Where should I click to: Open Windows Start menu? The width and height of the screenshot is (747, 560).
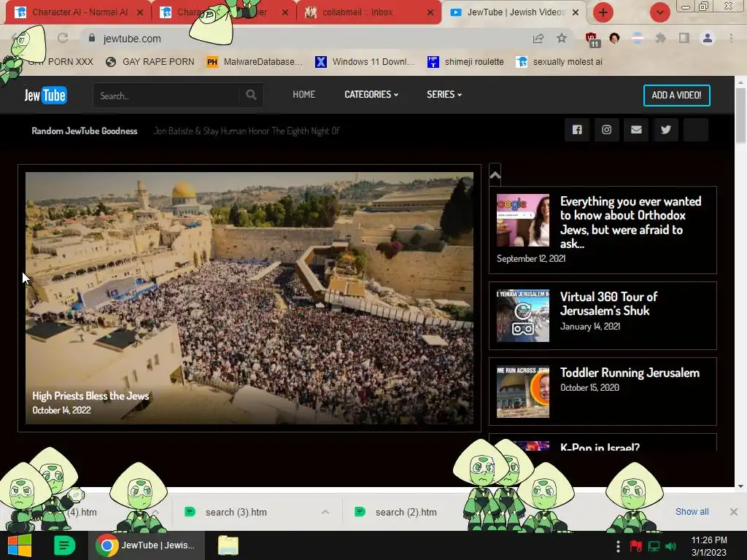(20, 545)
